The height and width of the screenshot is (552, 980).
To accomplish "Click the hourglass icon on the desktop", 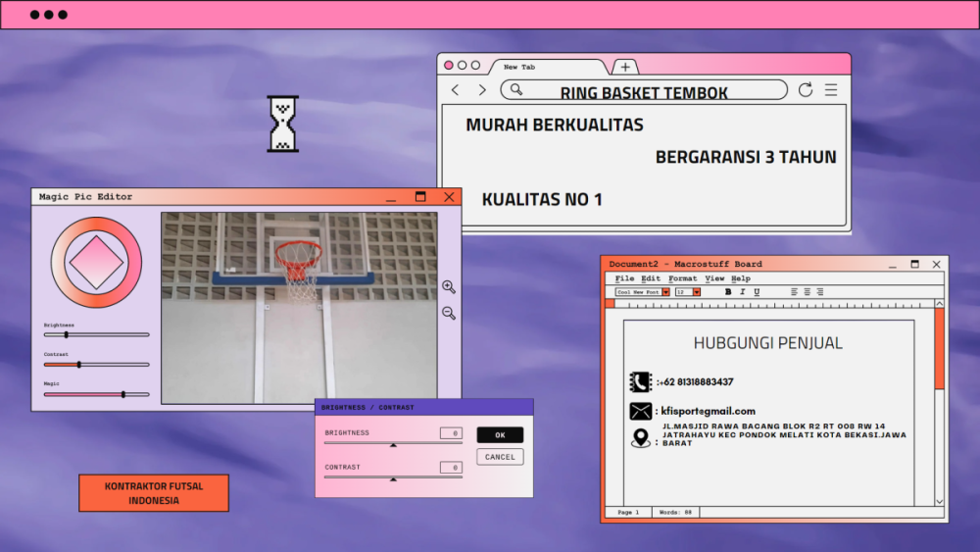I will (283, 124).
